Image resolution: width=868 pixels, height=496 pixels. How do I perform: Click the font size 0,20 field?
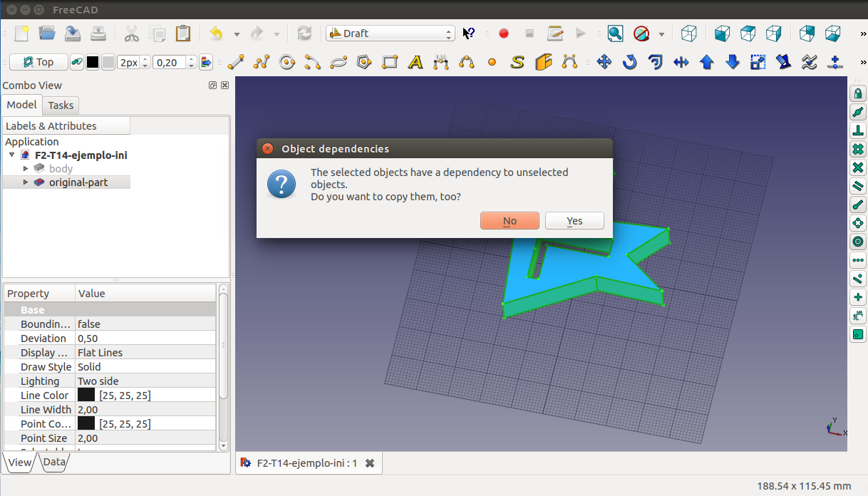168,63
